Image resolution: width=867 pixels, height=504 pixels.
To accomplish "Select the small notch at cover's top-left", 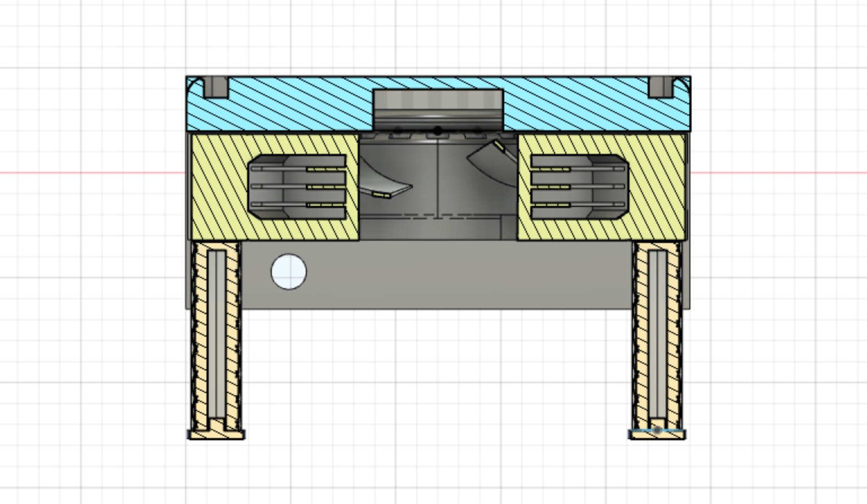I will click(x=215, y=87).
